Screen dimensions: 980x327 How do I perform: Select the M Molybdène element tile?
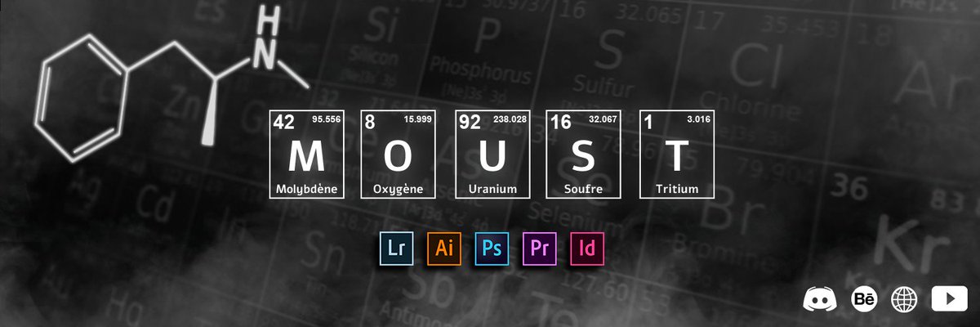click(x=307, y=155)
